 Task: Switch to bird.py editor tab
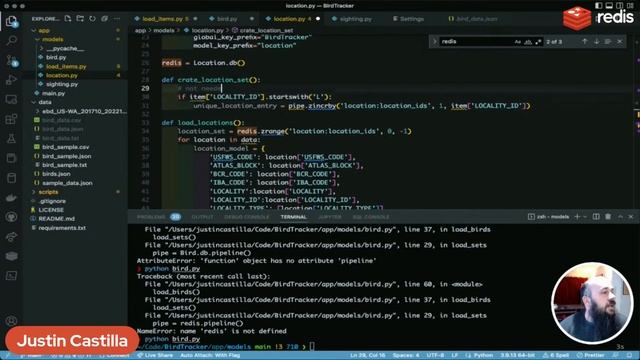click(x=227, y=19)
